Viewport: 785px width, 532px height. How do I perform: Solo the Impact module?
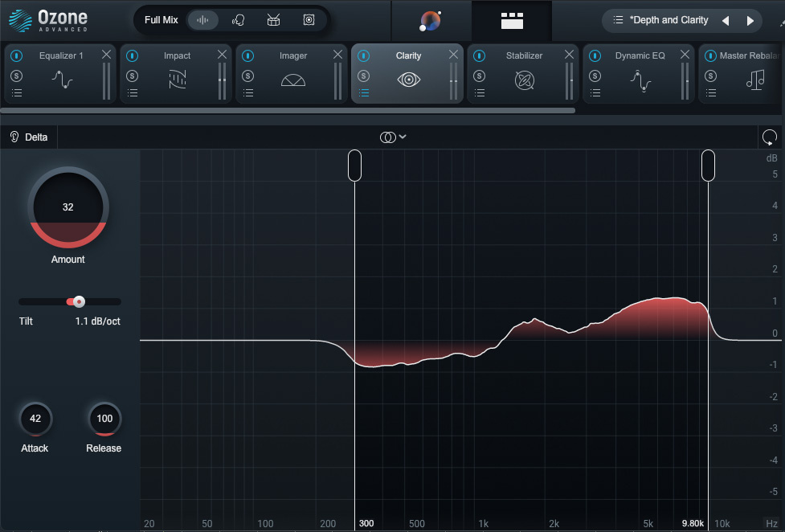click(x=133, y=76)
